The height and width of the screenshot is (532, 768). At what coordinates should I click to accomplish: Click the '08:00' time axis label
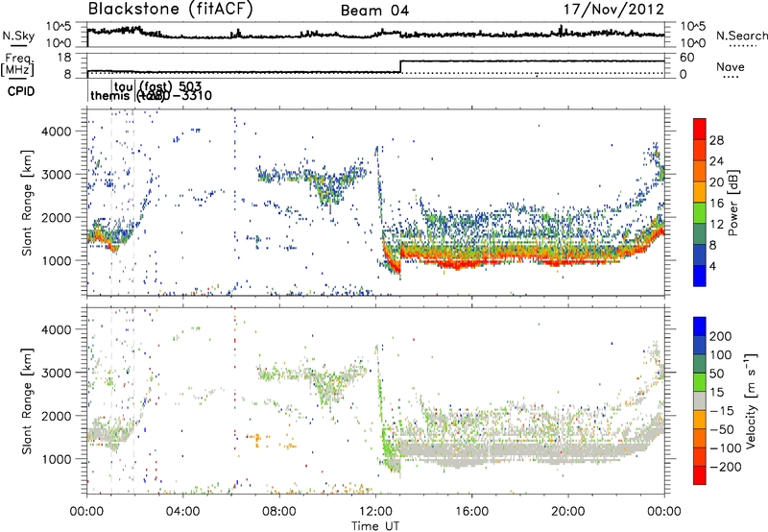click(279, 512)
